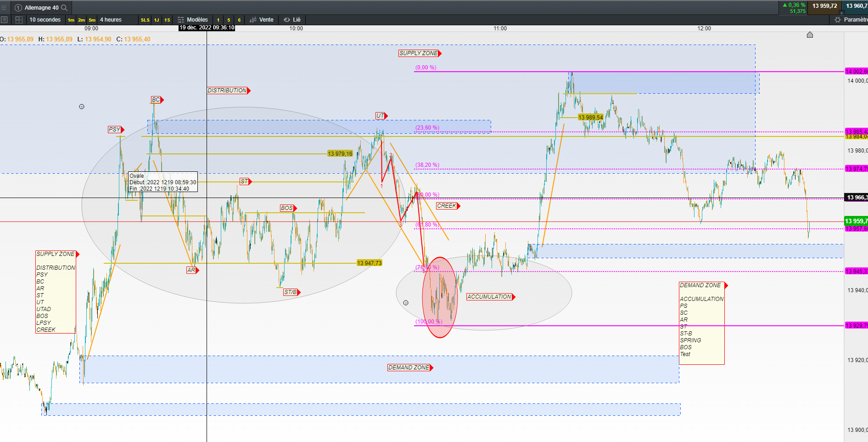Screen dimensions: 868x442
Task: Click the chart layout grid icon
Action: (x=19, y=20)
